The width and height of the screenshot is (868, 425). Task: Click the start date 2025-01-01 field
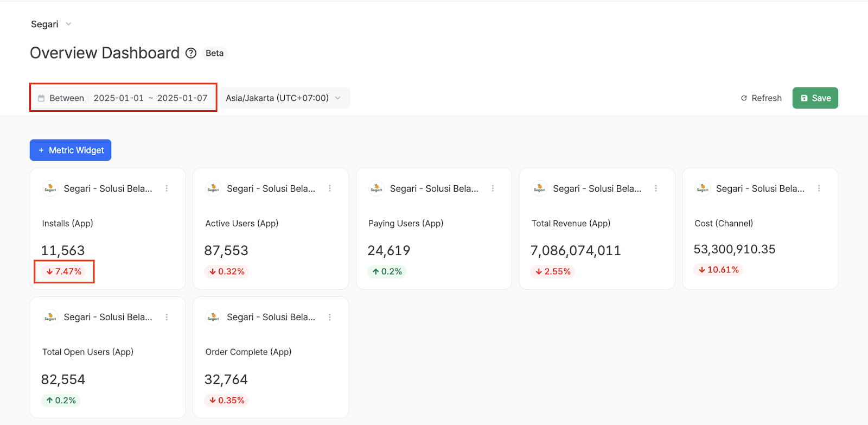coord(119,98)
